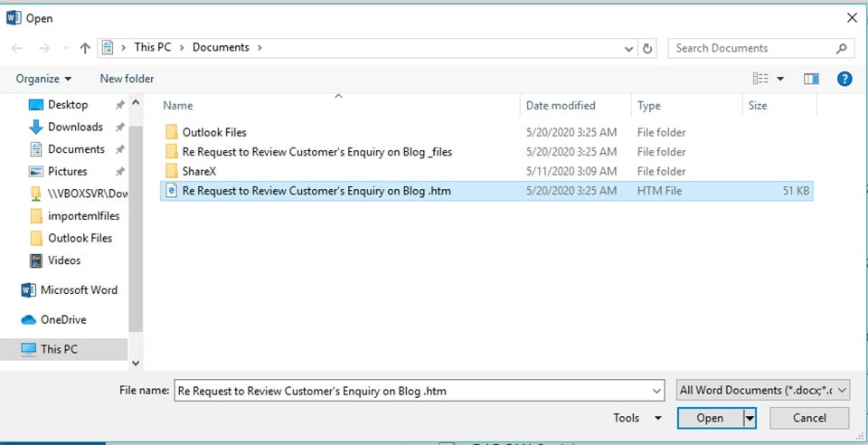Click the pin icon next to Downloads
This screenshot has width=868, height=445.
tap(119, 128)
